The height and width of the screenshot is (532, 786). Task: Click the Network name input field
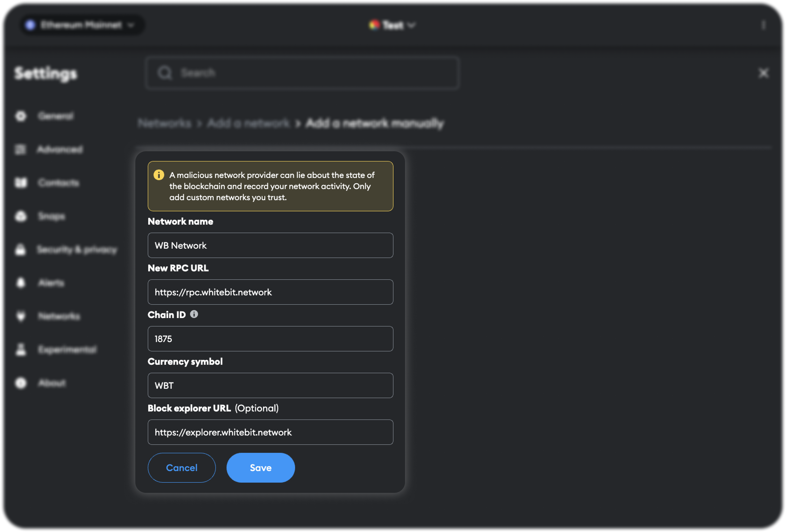point(270,245)
